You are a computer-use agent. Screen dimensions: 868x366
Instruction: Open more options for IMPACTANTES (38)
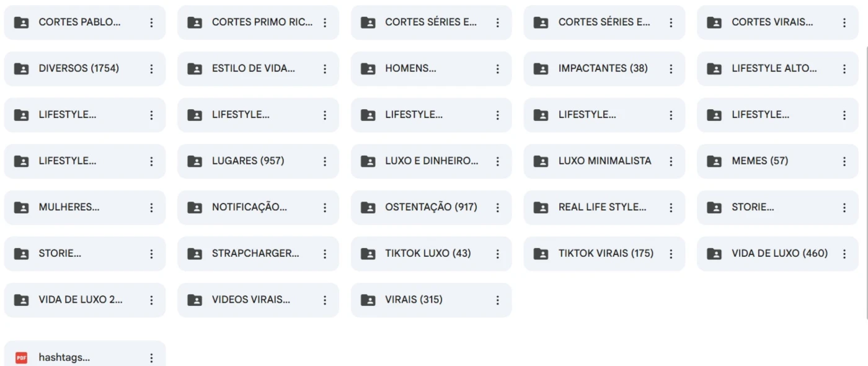(x=670, y=69)
